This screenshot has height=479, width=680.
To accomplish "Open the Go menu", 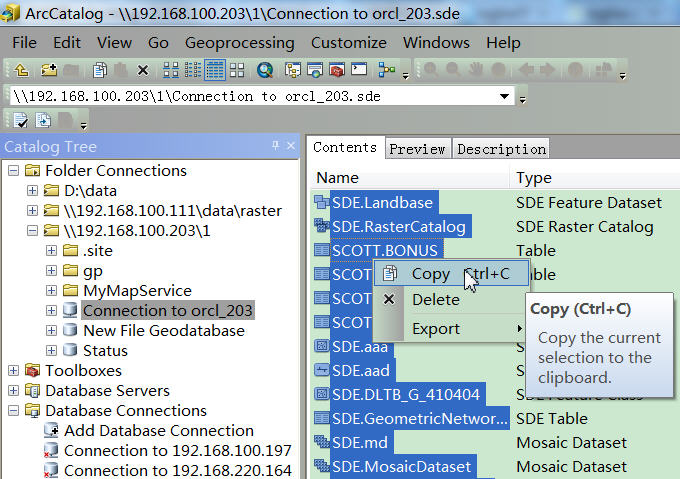I will pos(158,42).
